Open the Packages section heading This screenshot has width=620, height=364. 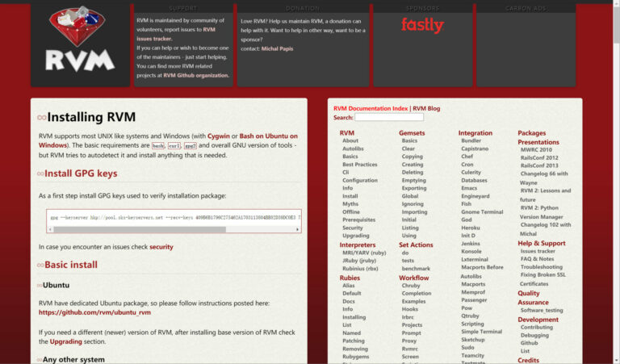[x=531, y=133]
